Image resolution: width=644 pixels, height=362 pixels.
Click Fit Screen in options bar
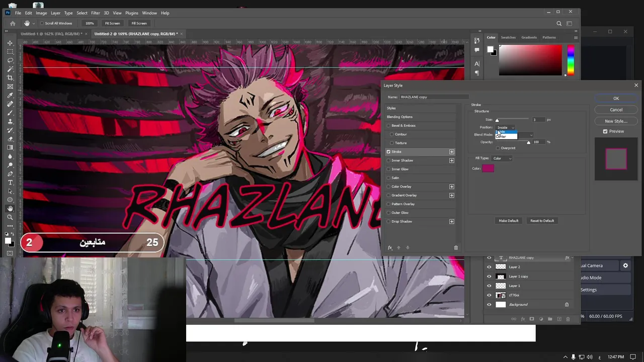click(x=112, y=23)
